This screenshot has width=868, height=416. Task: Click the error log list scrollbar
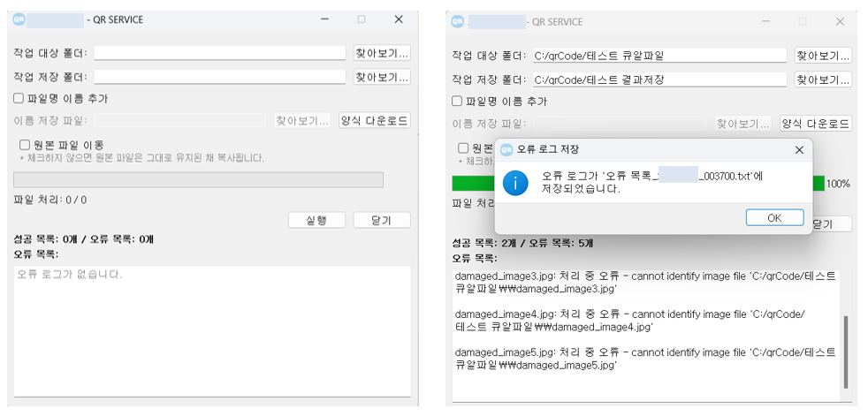846,351
